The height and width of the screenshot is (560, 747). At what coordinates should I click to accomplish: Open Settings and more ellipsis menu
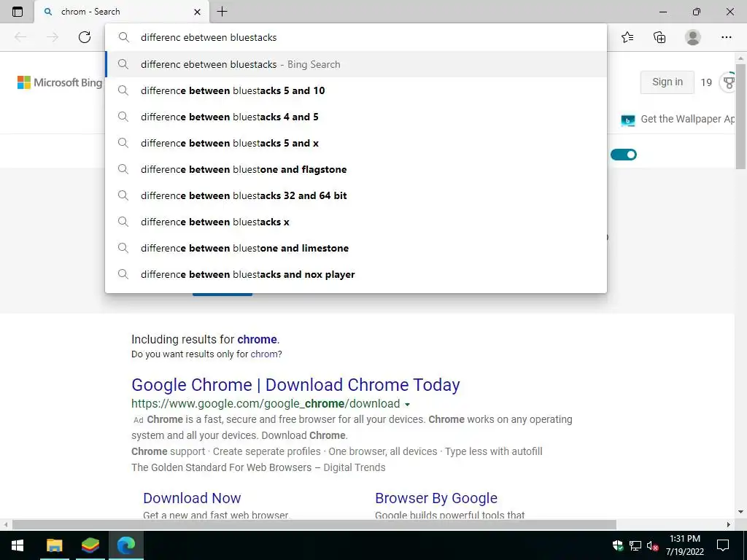pos(726,37)
